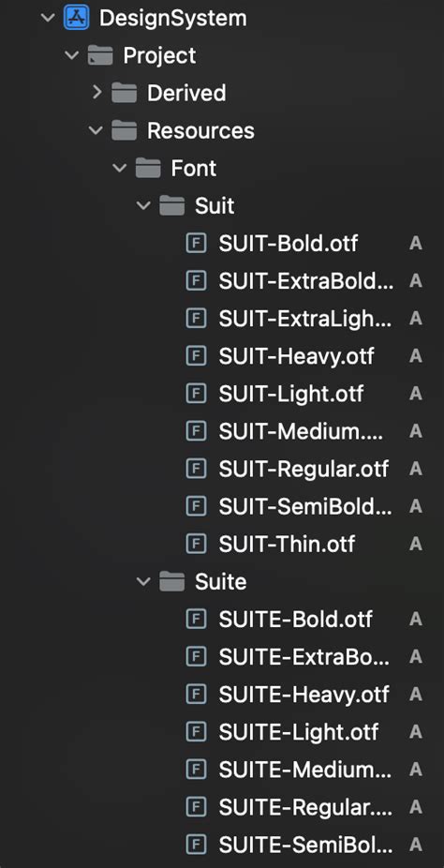Click the font file icon beside SUIT-Heavy.otf
Viewport: 444px width, 868px height.
coord(197,356)
